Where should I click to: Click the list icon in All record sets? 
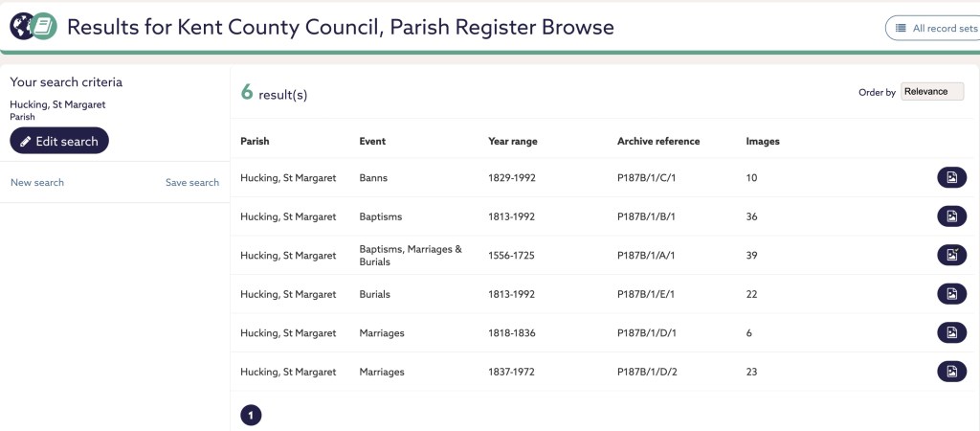coord(901,29)
